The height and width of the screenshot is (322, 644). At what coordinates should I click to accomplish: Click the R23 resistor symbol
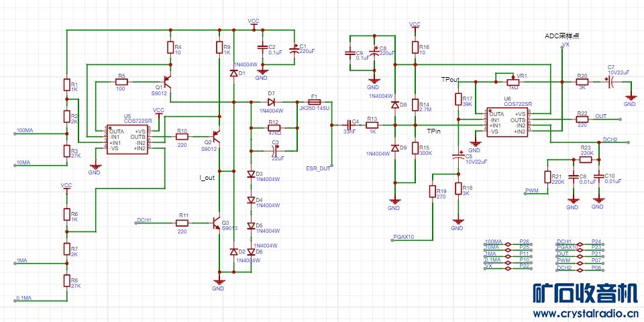coord(586,160)
